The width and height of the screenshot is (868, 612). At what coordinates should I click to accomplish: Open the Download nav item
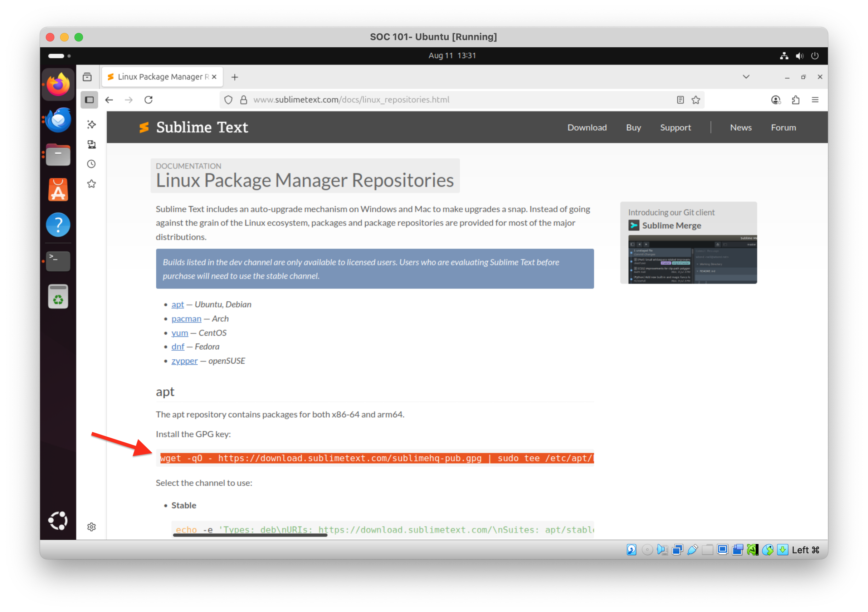(x=587, y=127)
